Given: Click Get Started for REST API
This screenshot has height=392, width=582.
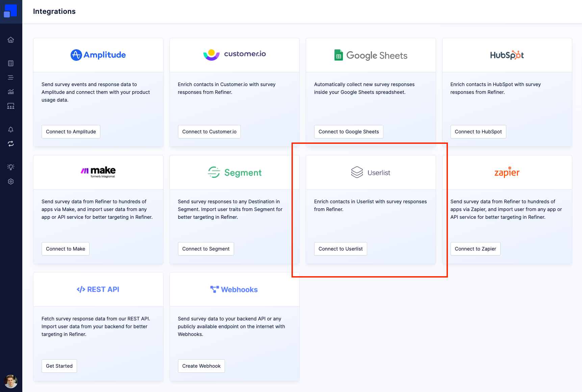Looking at the screenshot, I should click(59, 366).
